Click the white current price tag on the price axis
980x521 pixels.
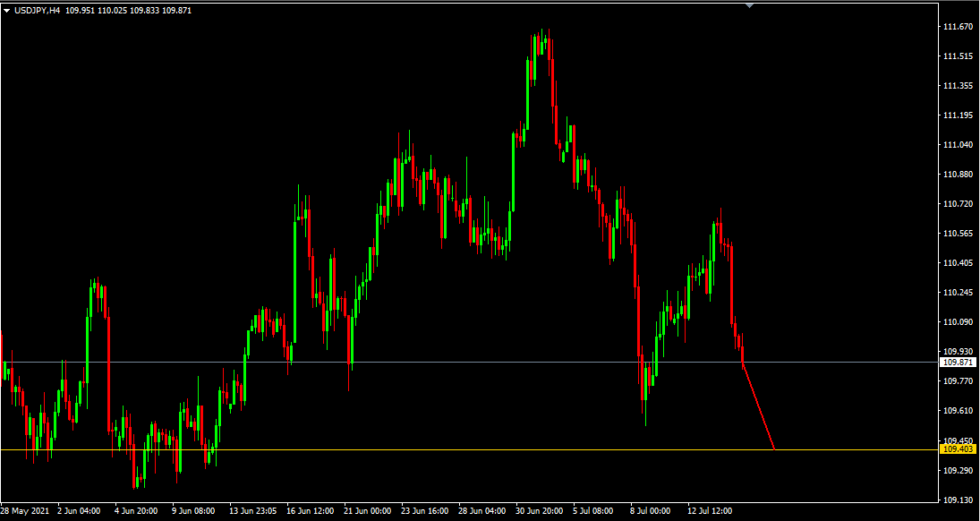pyautogui.click(x=959, y=363)
